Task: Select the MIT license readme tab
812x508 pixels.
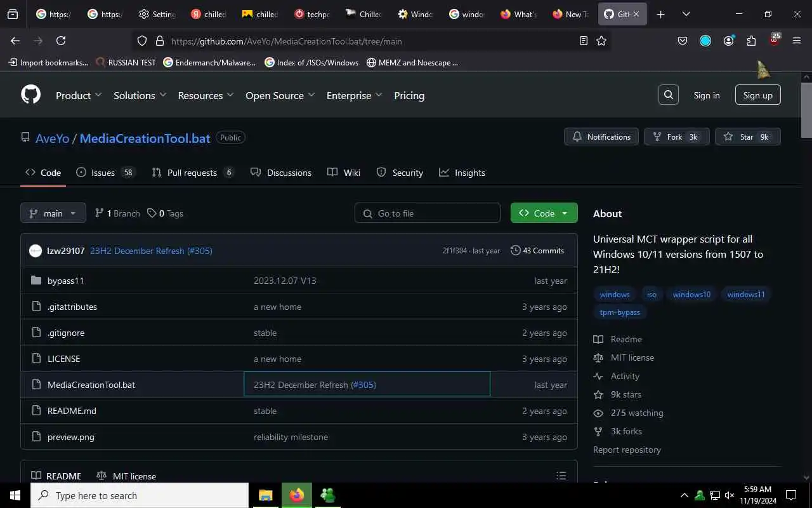Action: [x=126, y=476]
